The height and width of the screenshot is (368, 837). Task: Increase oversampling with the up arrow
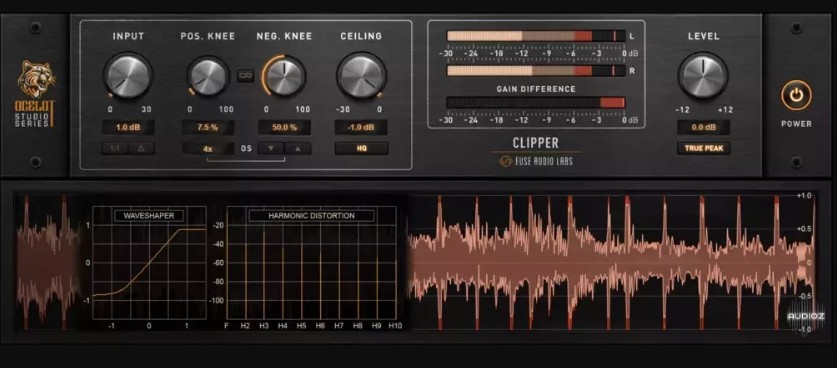point(298,148)
